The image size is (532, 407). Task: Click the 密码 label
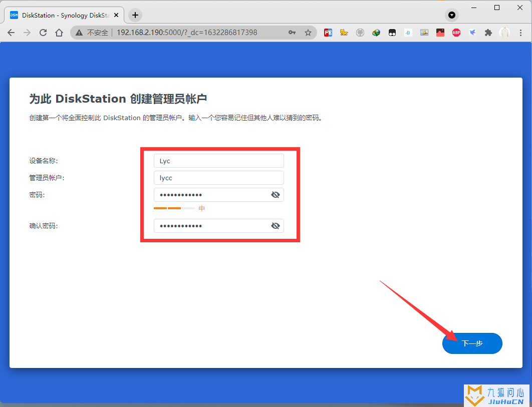tap(37, 195)
